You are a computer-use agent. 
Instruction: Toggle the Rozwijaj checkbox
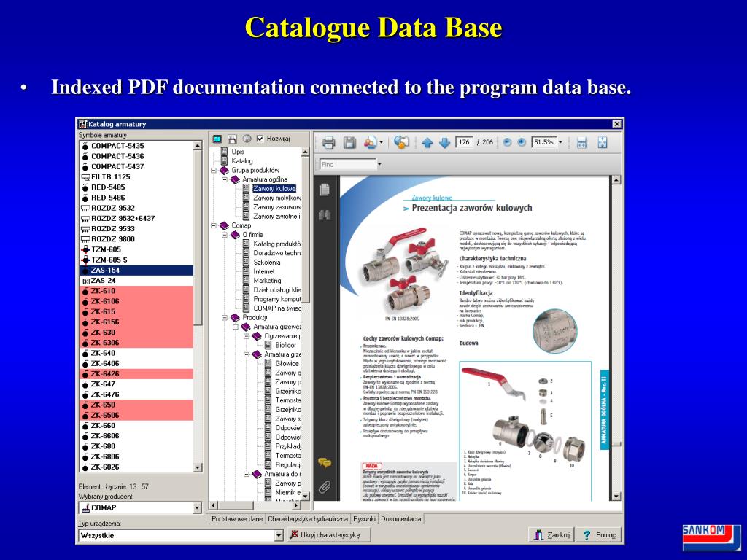coord(260,139)
